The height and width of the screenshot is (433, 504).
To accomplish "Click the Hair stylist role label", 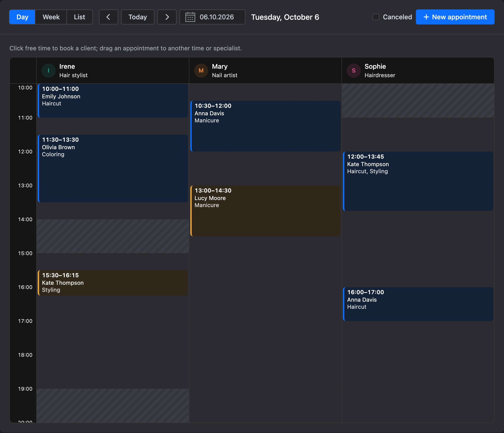I will pyautogui.click(x=73, y=75).
